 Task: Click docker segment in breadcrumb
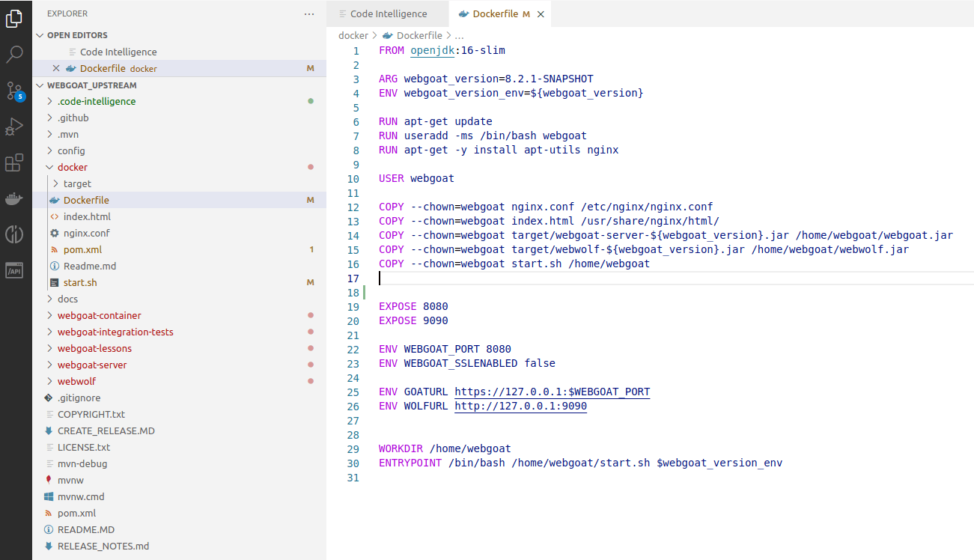pos(353,35)
